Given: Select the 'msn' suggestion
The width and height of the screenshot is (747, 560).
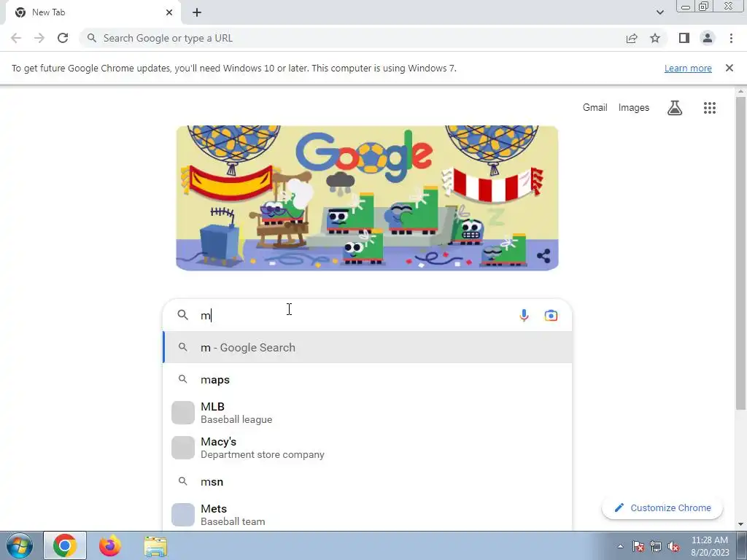Looking at the screenshot, I should [368, 481].
